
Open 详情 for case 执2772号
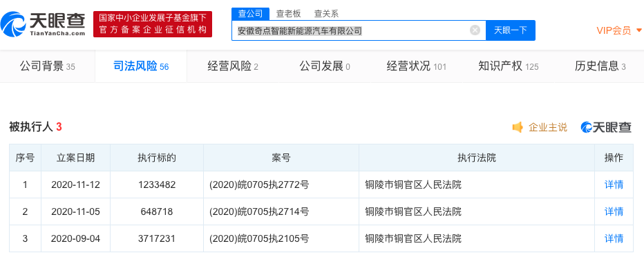[x=614, y=185]
